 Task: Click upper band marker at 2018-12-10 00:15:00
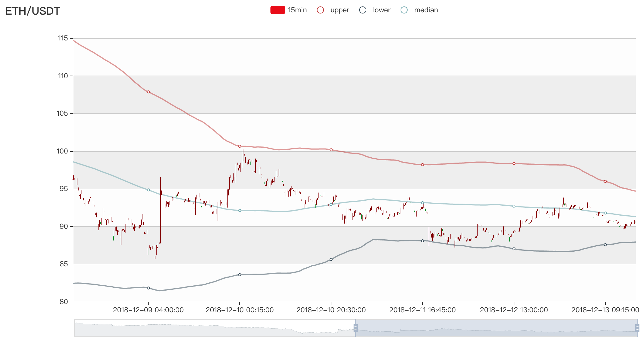click(240, 146)
